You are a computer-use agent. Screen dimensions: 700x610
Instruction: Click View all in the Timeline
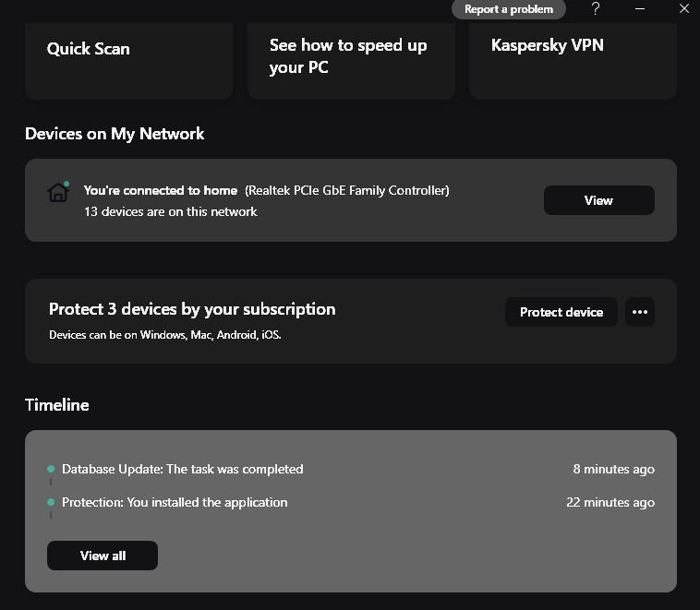(x=103, y=556)
